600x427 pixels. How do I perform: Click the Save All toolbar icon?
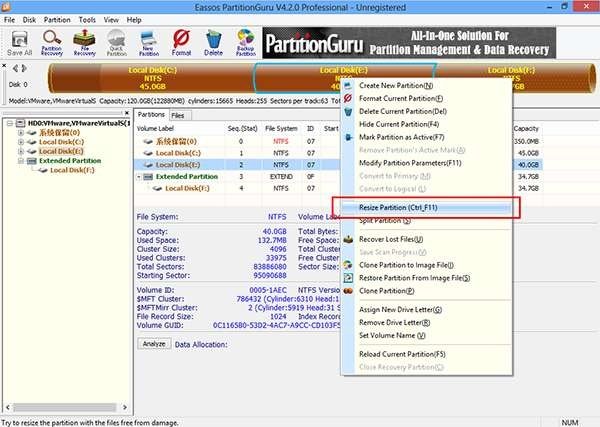point(20,43)
